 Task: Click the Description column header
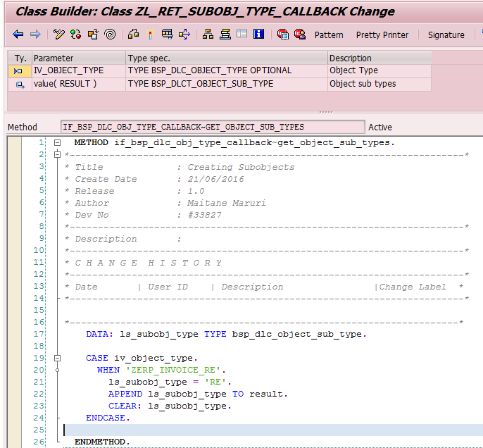(379, 58)
